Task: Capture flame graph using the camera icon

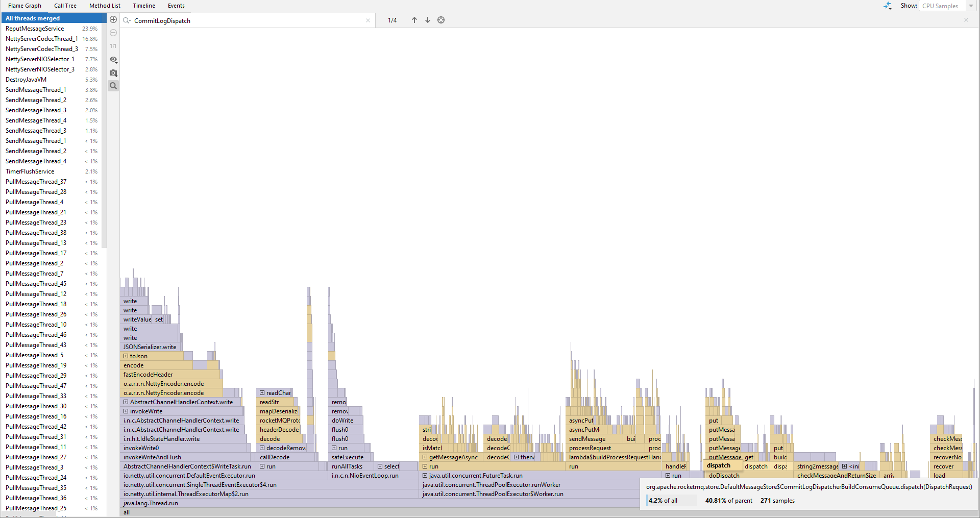Action: [x=113, y=73]
